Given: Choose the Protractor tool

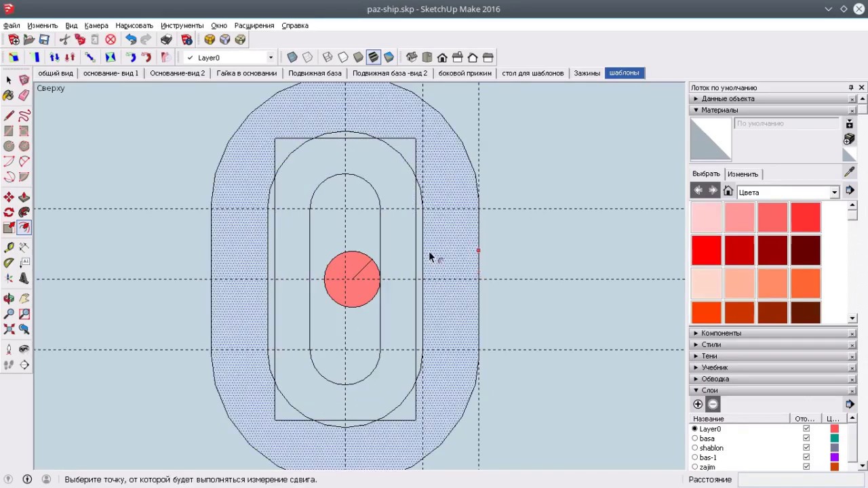Looking at the screenshot, I should click(9, 262).
